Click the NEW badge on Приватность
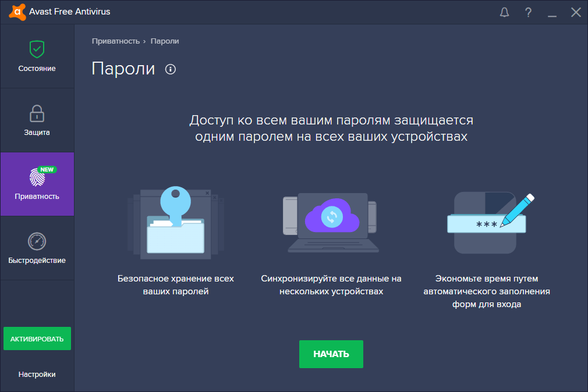This screenshot has width=588, height=392. pyautogui.click(x=47, y=169)
